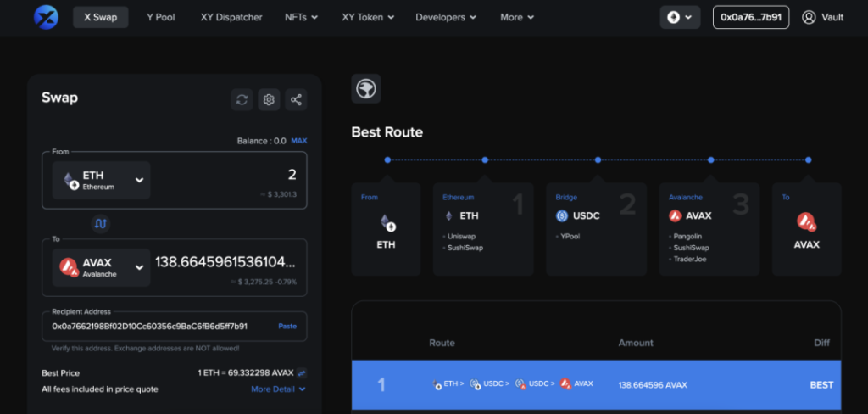Open swap settings gear icon

pos(269,100)
